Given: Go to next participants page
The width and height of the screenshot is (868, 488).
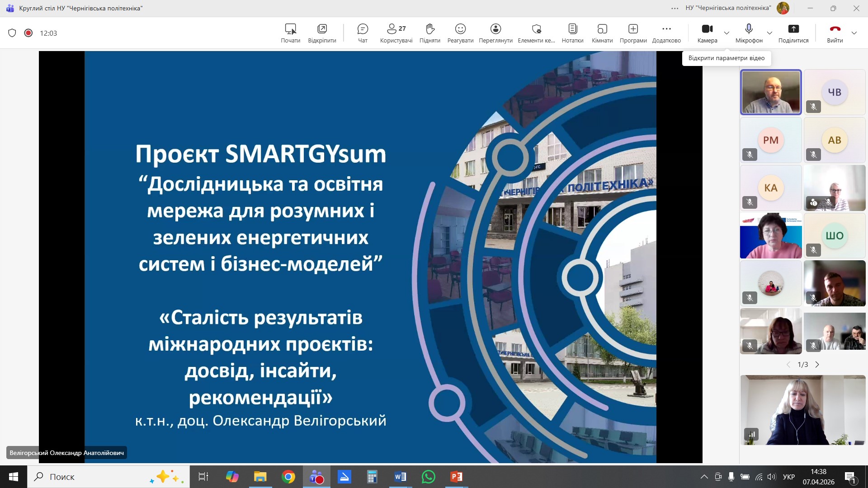Looking at the screenshot, I should tap(817, 365).
